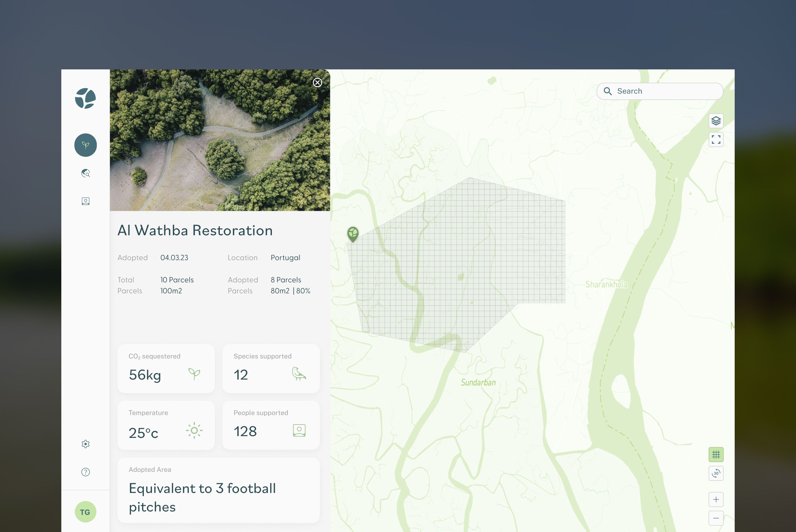This screenshot has height=532, width=796.
Task: Close the Al Wathba Restoration panel
Action: tap(317, 82)
